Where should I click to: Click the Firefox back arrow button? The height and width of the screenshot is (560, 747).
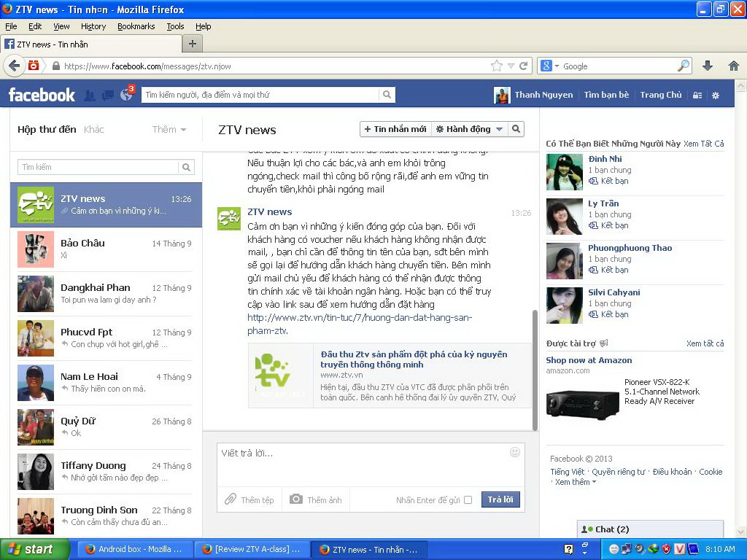tap(15, 66)
